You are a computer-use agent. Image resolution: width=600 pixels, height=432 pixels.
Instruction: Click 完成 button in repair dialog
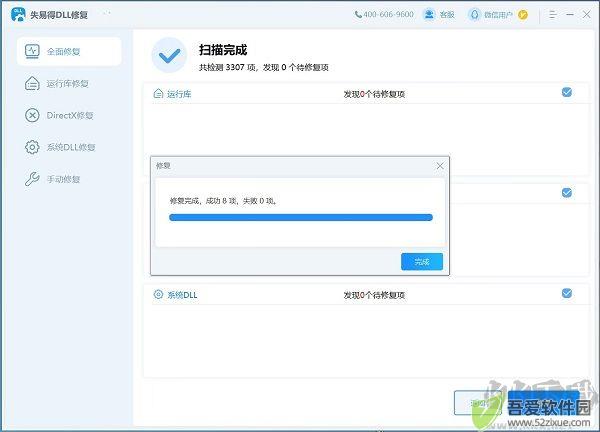tap(422, 261)
